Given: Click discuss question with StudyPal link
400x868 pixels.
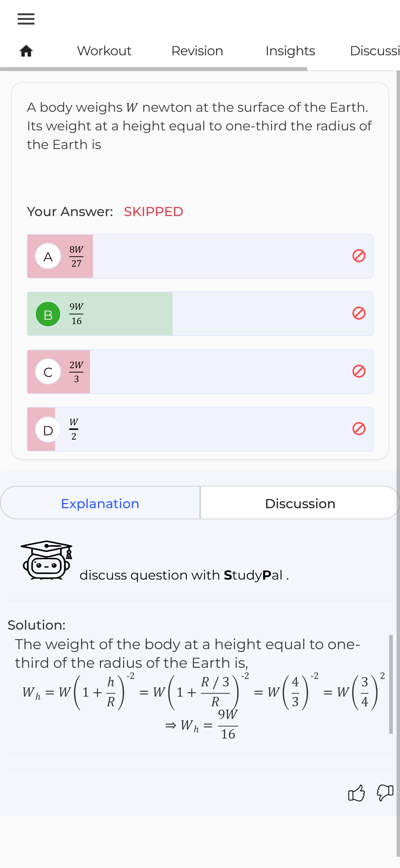Looking at the screenshot, I should 184,575.
